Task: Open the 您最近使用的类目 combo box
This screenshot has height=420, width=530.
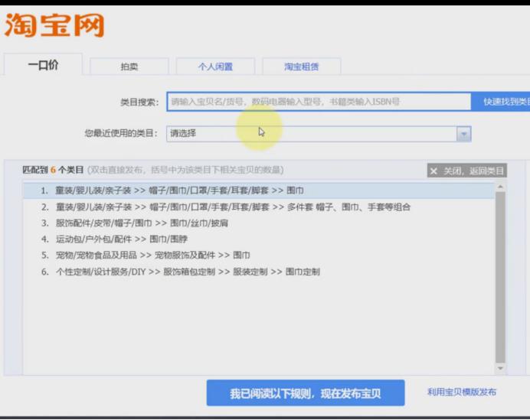Action: [319, 134]
